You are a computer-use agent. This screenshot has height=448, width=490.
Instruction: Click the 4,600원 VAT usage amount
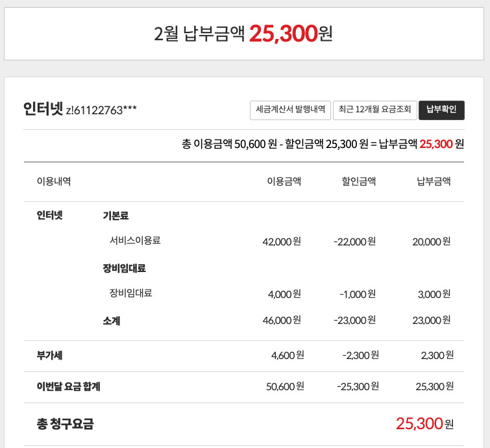288,355
